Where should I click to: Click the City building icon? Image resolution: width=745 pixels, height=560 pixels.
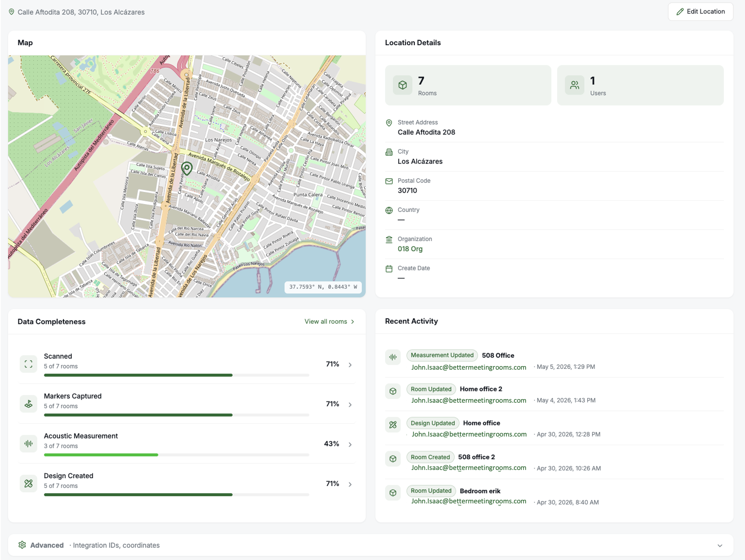tap(389, 152)
